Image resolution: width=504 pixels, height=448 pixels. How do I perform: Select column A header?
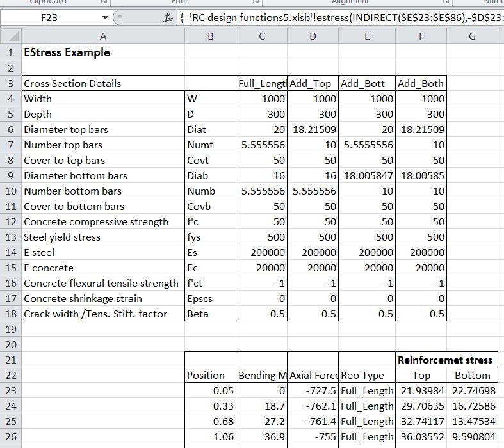[103, 37]
